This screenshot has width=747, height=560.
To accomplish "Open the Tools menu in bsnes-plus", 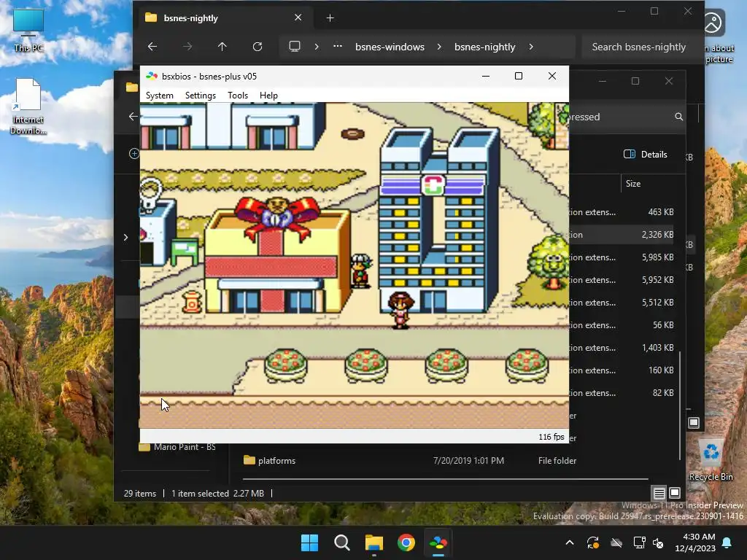I will (x=238, y=96).
